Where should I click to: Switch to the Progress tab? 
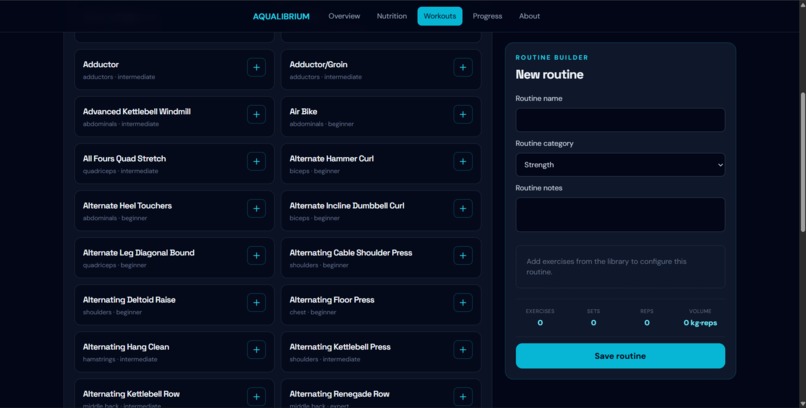coord(487,16)
